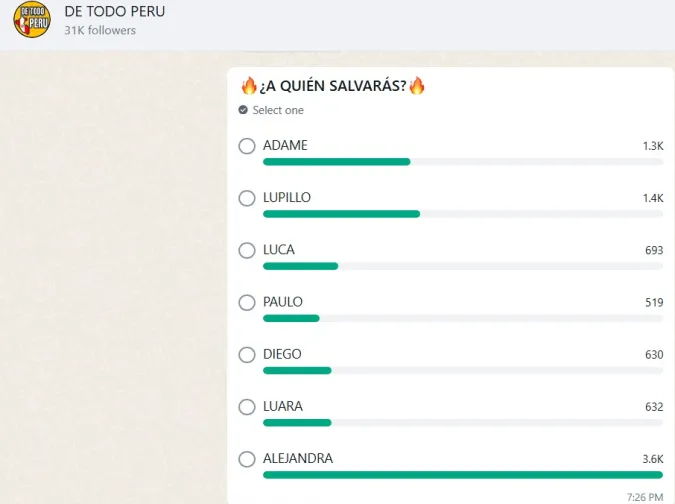Vote for PAULO radio option
The image size is (675, 504).
coord(247,303)
